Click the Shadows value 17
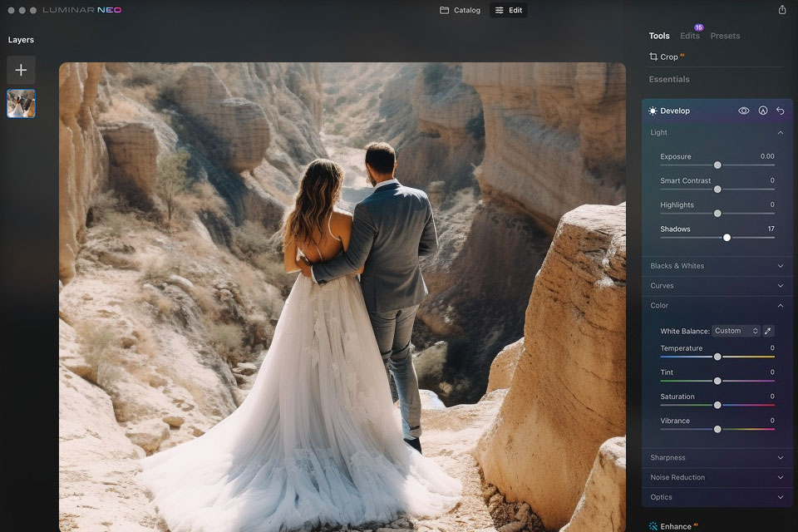Screen dimensions: 798x532 pos(771,229)
